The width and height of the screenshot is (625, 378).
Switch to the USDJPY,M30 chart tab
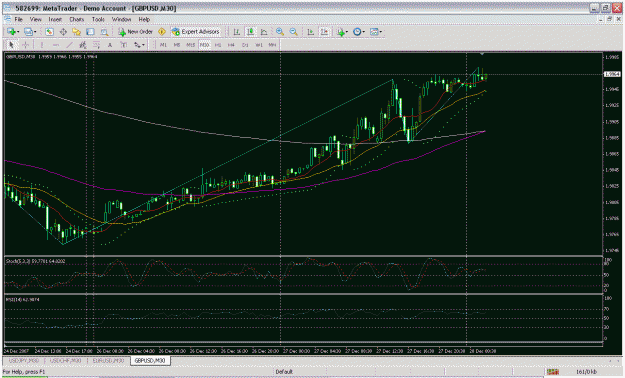tap(24, 360)
